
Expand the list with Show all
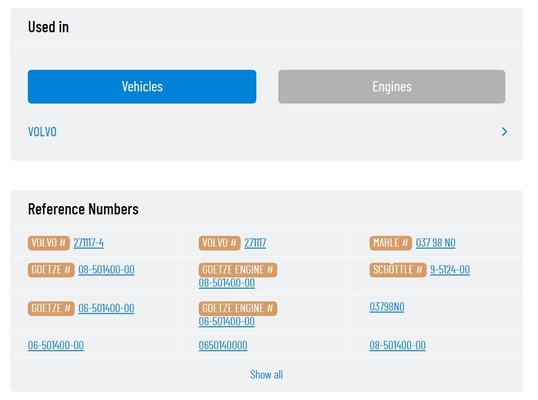pos(267,375)
